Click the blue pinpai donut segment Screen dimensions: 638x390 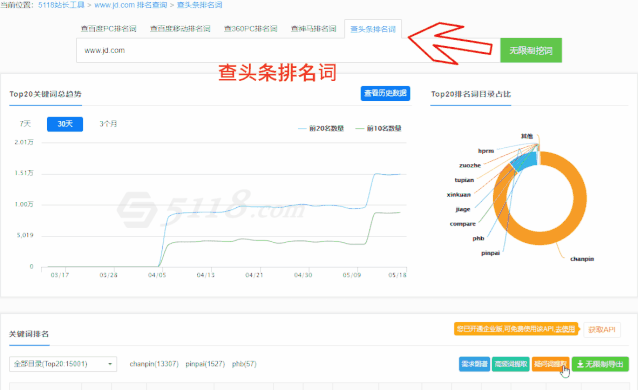pos(525,161)
